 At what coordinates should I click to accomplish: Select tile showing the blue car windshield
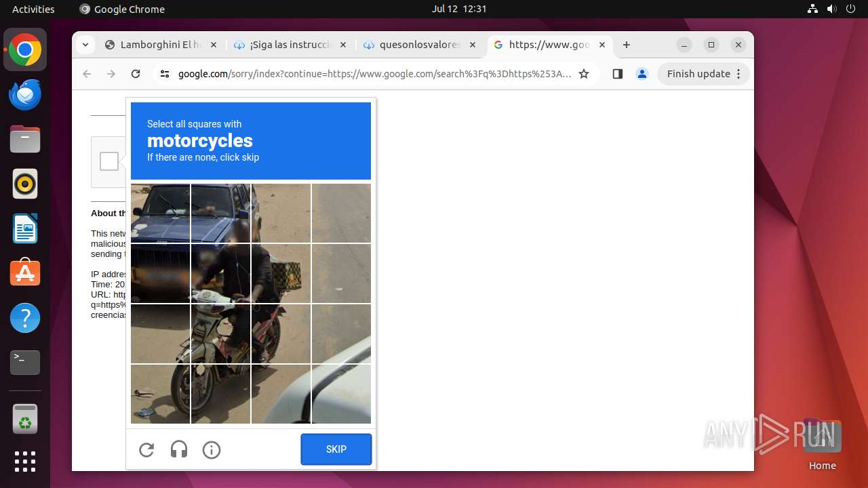pos(160,213)
